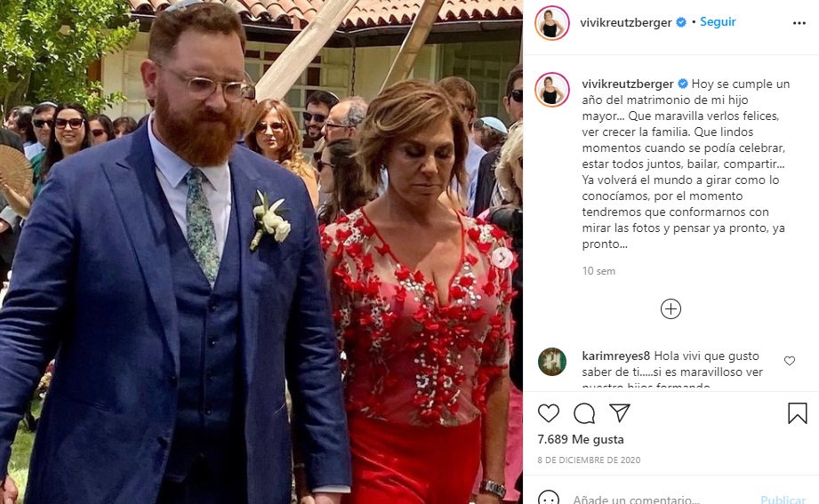Go to next photo using carousel arrow
The image size is (819, 504).
[502, 258]
